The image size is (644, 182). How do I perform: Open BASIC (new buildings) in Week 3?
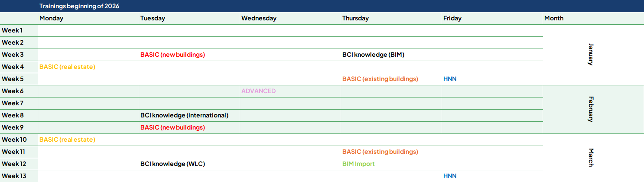172,55
